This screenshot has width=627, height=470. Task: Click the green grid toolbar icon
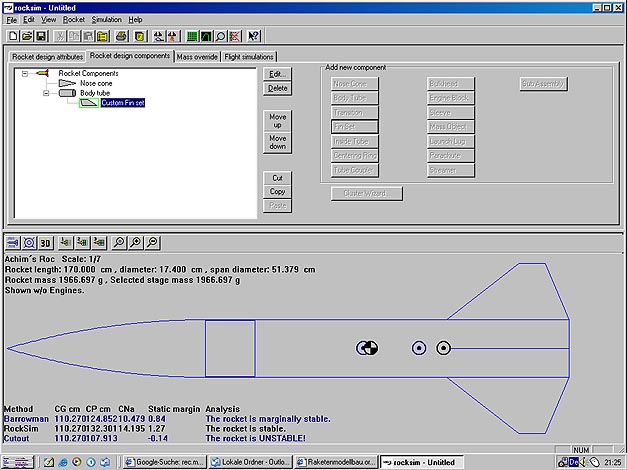[x=192, y=36]
